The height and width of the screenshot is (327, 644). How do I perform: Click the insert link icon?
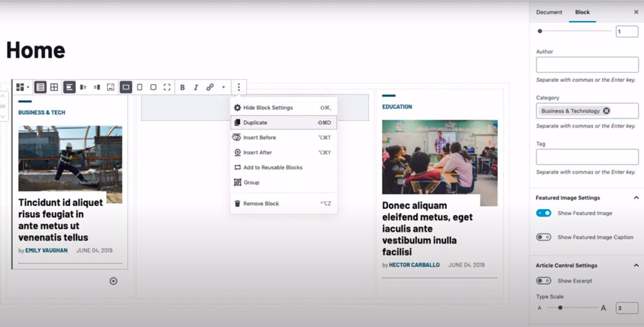pos(210,87)
